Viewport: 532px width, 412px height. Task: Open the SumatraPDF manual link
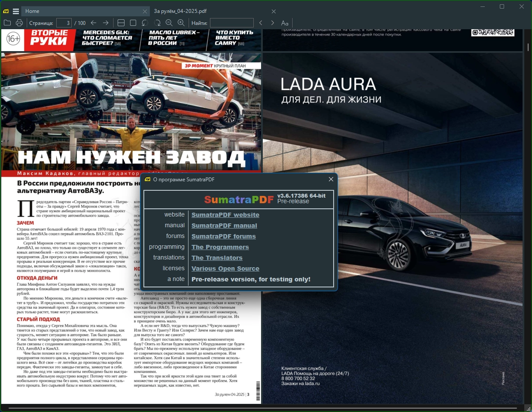pos(224,226)
